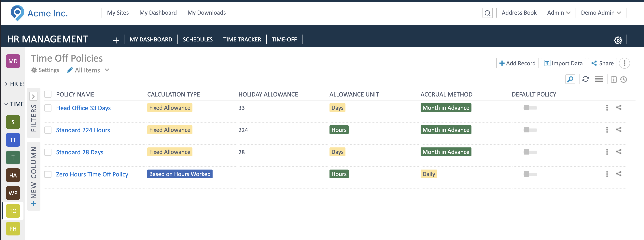Open the record search magnifier icon
Screen dimensions: 644x240
[570, 79]
